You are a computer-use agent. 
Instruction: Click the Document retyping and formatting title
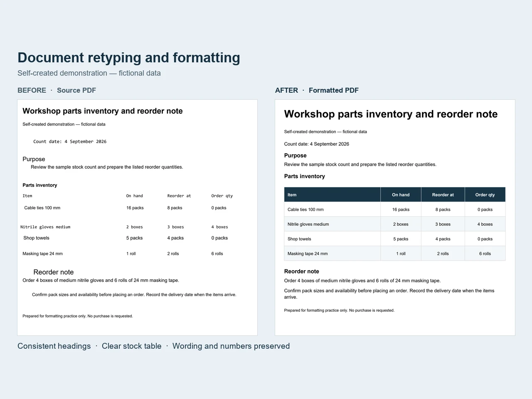pos(129,58)
